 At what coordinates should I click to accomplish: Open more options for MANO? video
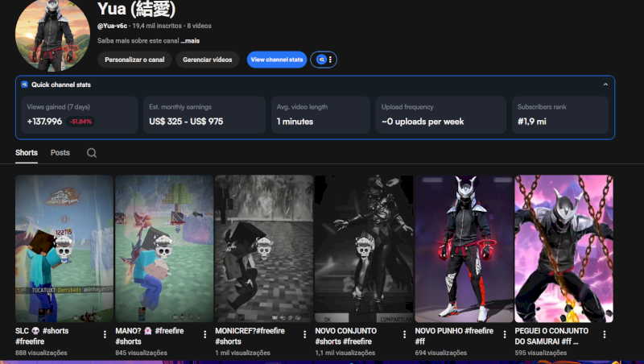click(x=205, y=335)
